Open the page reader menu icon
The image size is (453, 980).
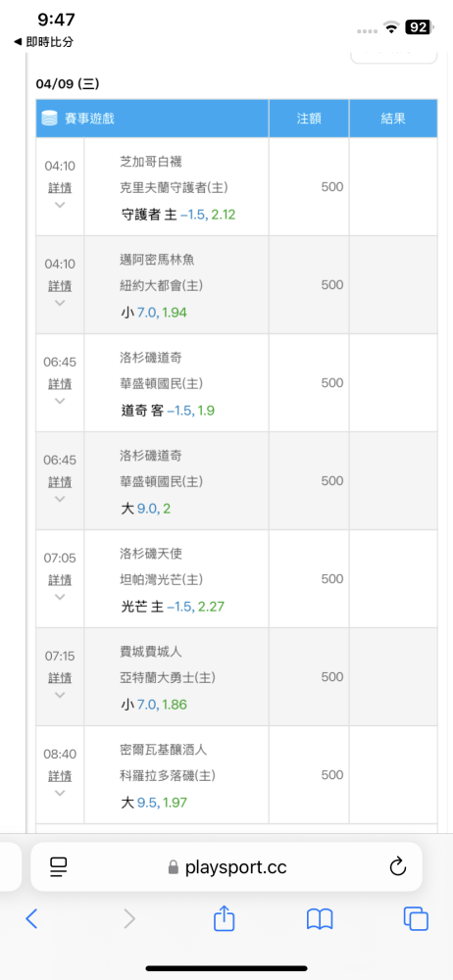click(59, 866)
